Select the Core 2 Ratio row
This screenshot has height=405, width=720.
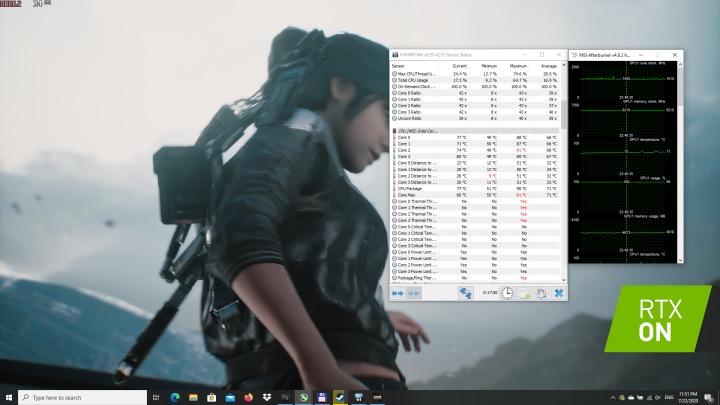coord(475,106)
